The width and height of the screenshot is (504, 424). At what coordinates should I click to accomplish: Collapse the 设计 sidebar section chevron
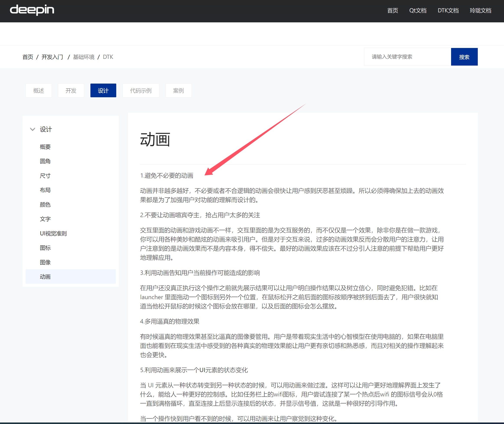tap(33, 129)
